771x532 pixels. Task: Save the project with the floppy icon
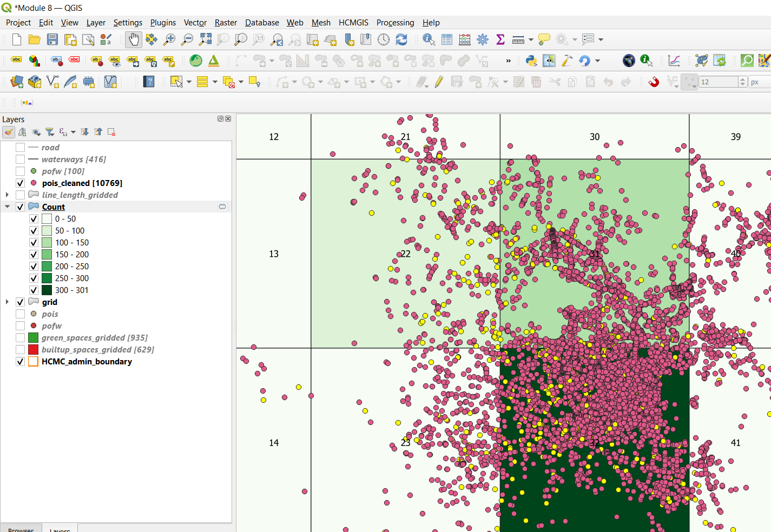(52, 39)
